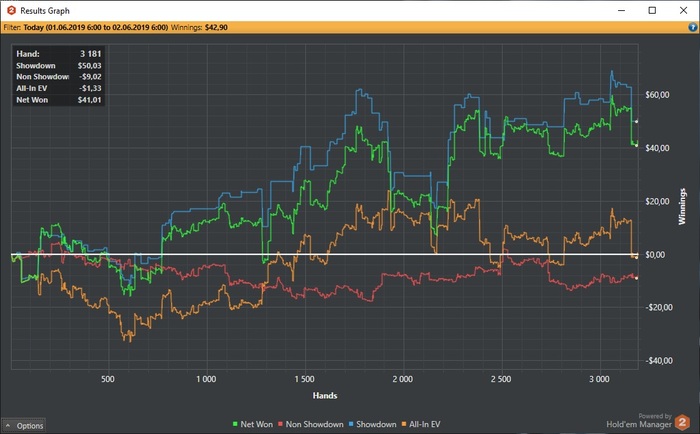Toggle the Non Showdown legend entry

pyautogui.click(x=311, y=424)
